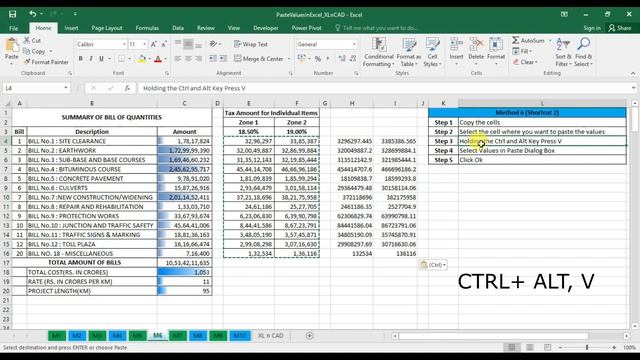Viewport: 640px width, 360px height.
Task: Open the Paste Options (Ctrl) button
Action: (433, 265)
